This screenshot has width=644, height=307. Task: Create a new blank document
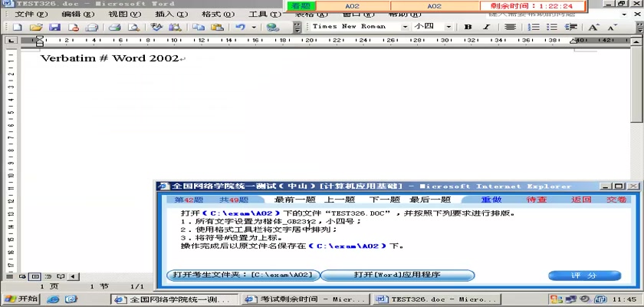click(17, 28)
